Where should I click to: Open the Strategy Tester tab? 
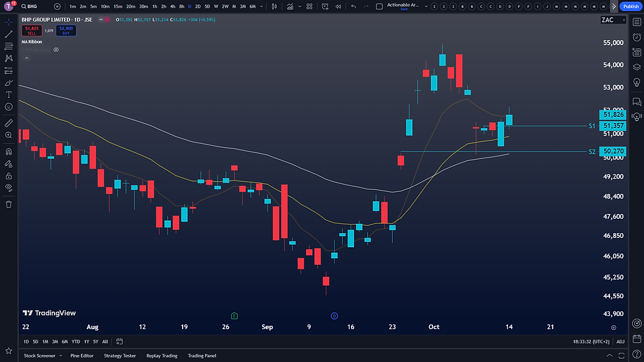(x=120, y=356)
